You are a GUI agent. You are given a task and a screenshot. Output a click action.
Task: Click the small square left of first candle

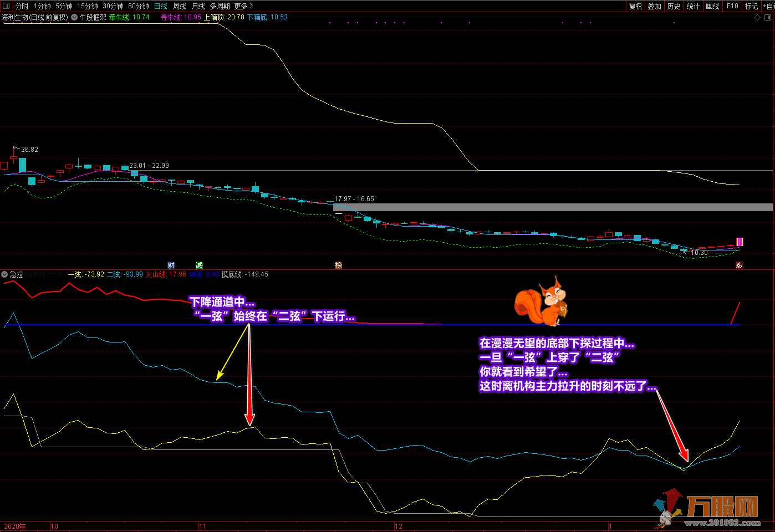pyautogui.click(x=4, y=165)
